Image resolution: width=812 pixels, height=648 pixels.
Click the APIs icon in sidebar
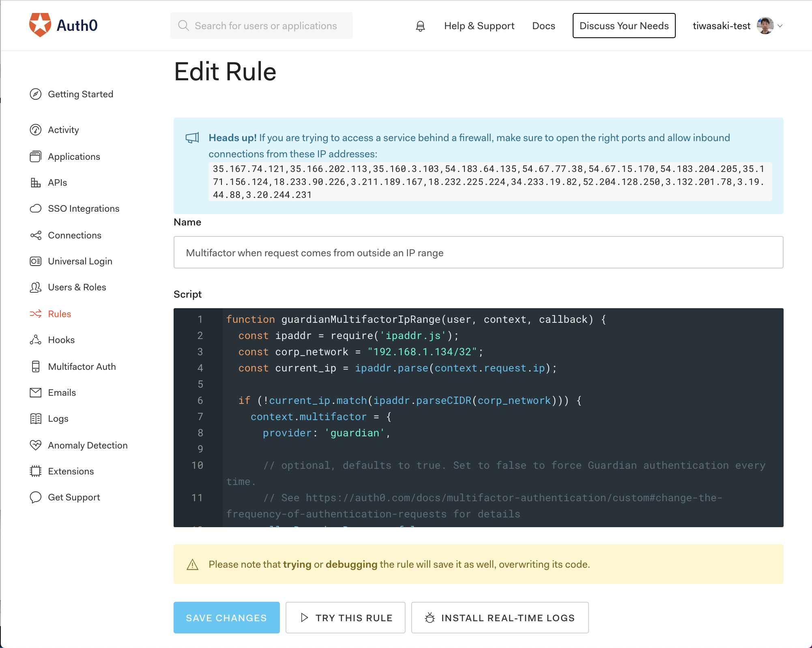36,182
